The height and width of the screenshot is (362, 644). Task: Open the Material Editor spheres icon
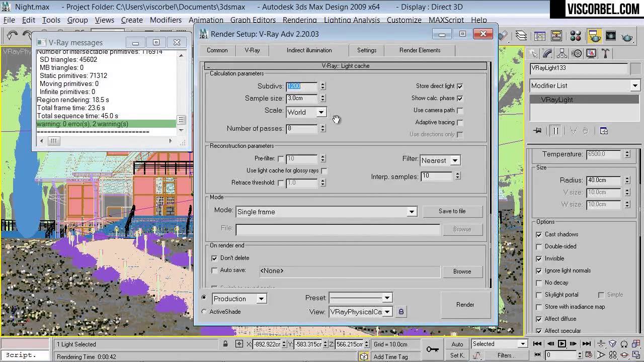[576, 36]
